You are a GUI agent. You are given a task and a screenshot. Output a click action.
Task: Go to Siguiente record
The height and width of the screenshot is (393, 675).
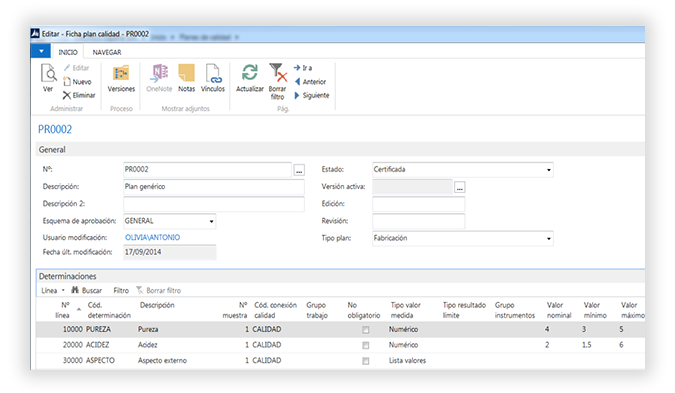(312, 96)
